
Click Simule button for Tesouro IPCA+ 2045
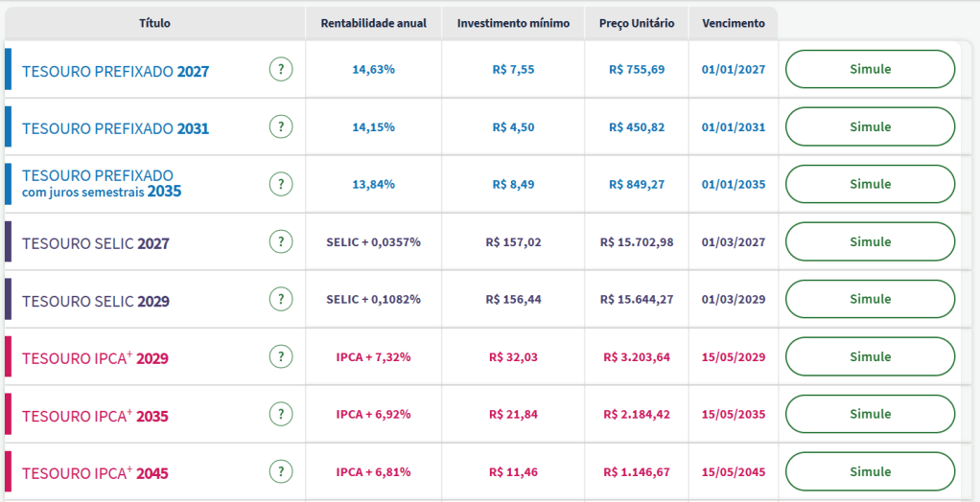click(870, 471)
